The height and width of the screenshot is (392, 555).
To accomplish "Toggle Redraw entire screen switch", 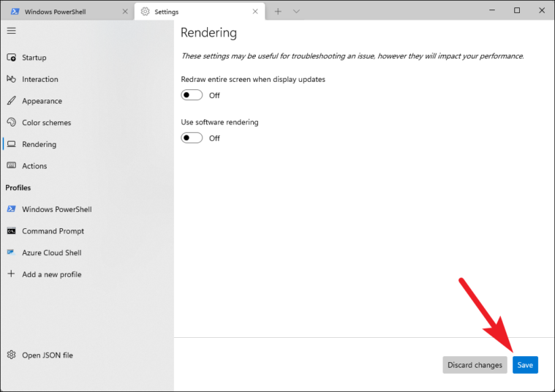I will coord(192,95).
